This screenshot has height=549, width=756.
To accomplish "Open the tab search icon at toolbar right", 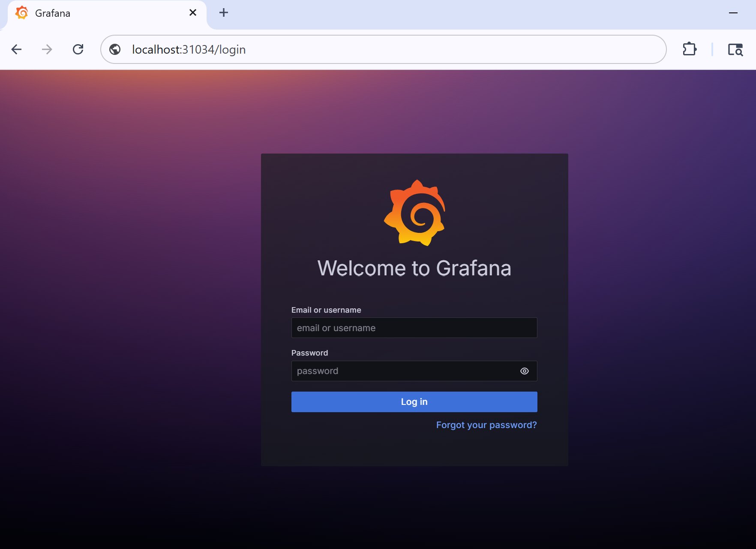I will 735,50.
